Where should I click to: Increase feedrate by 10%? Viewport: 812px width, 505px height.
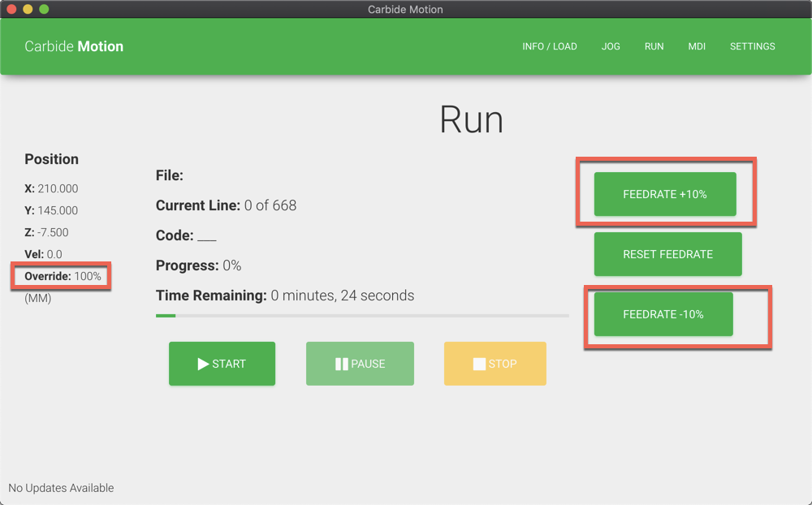coord(665,194)
